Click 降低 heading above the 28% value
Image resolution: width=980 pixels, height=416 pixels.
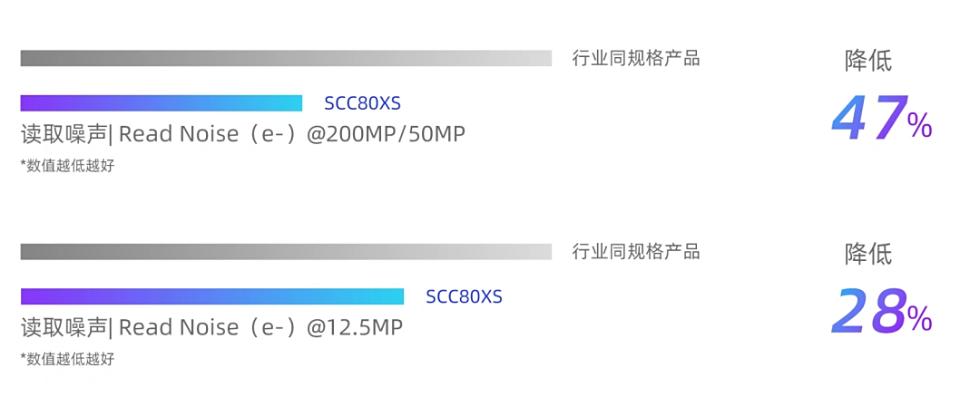coord(868,254)
